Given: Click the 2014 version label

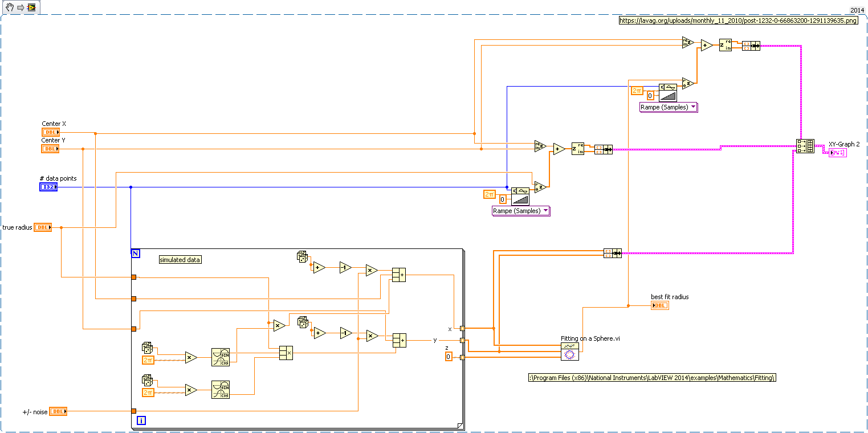Looking at the screenshot, I should (x=857, y=11).
